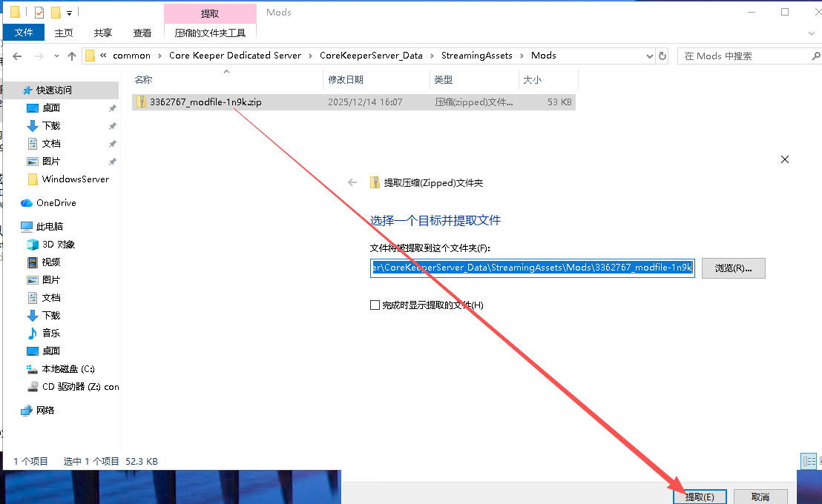Switch to the 查看 ribbon tab

142,33
